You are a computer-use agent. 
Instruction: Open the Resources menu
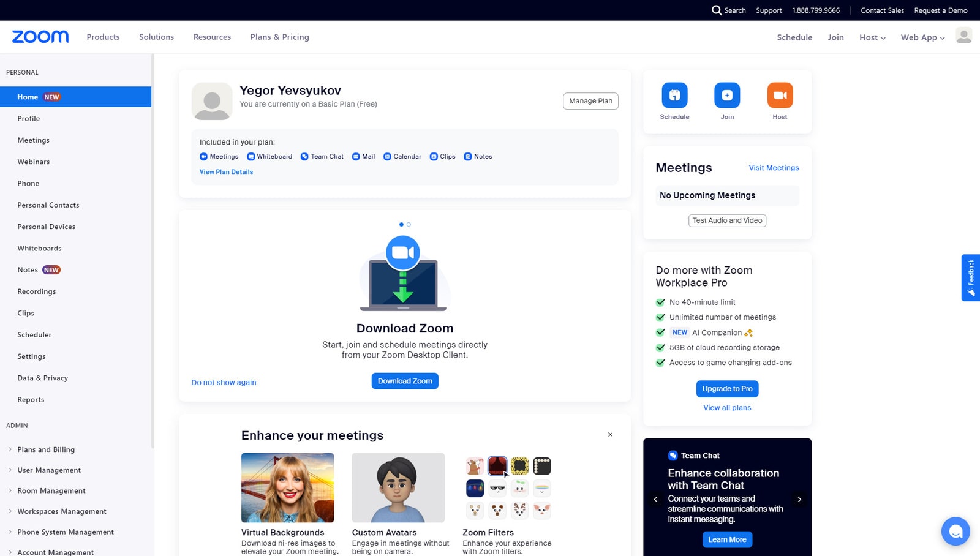click(x=212, y=37)
